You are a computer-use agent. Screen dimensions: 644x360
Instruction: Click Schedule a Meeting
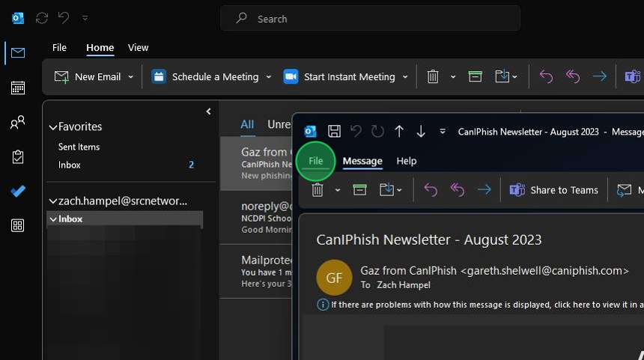[205, 77]
